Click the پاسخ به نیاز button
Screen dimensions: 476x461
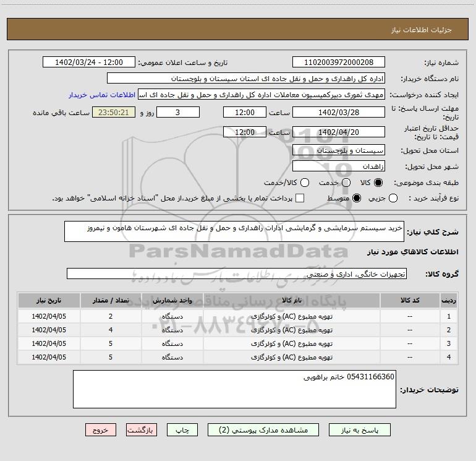click(360, 430)
